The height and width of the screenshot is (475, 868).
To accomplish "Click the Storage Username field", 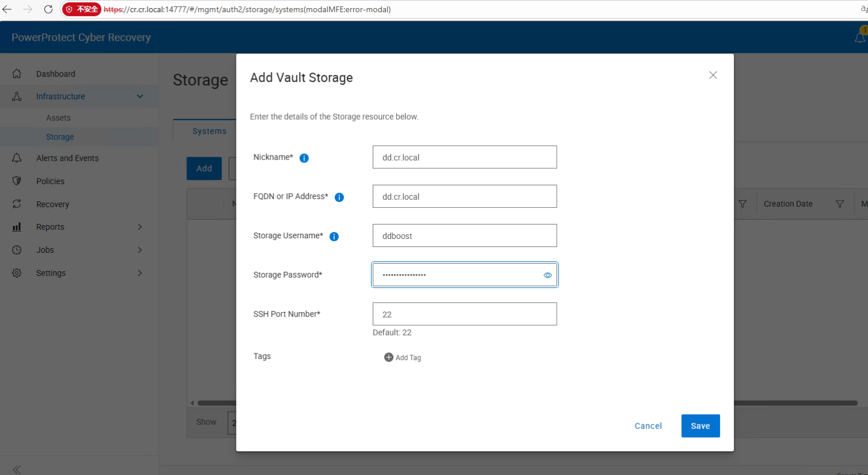I will pyautogui.click(x=465, y=235).
